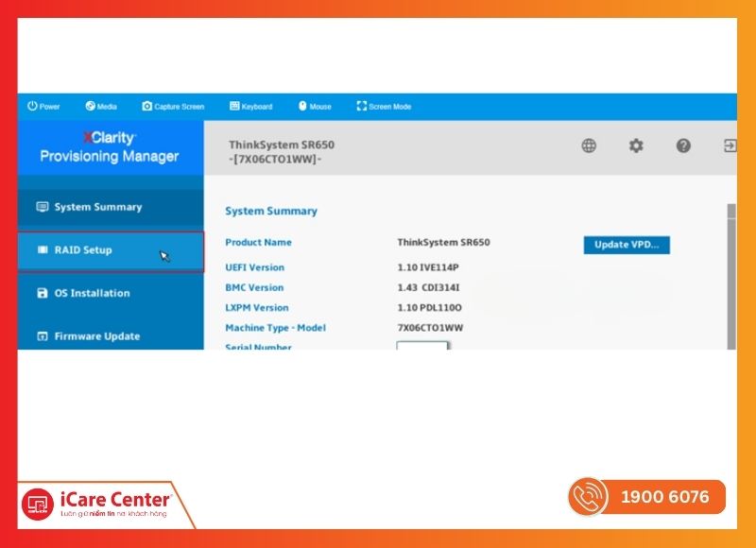Click the OS Installation floppy disk icon
Screen dimensions: 756x548
(43, 293)
